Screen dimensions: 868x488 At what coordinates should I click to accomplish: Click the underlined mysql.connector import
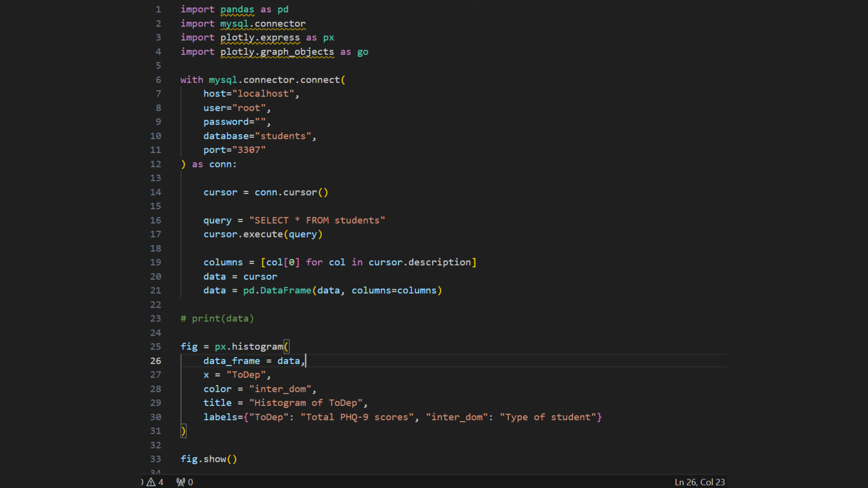[263, 24]
